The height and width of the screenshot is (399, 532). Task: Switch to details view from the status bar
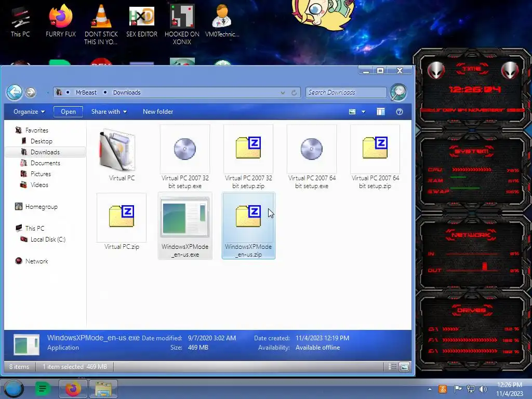coord(392,366)
